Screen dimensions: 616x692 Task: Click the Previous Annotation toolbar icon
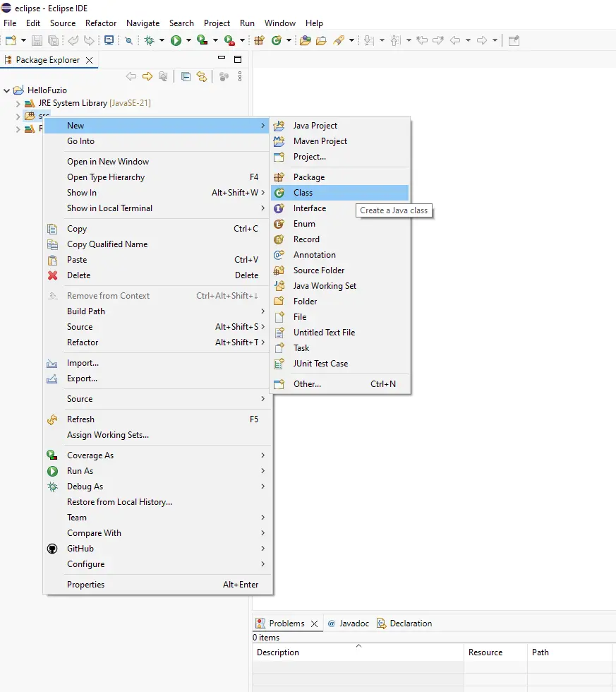pyautogui.click(x=396, y=41)
